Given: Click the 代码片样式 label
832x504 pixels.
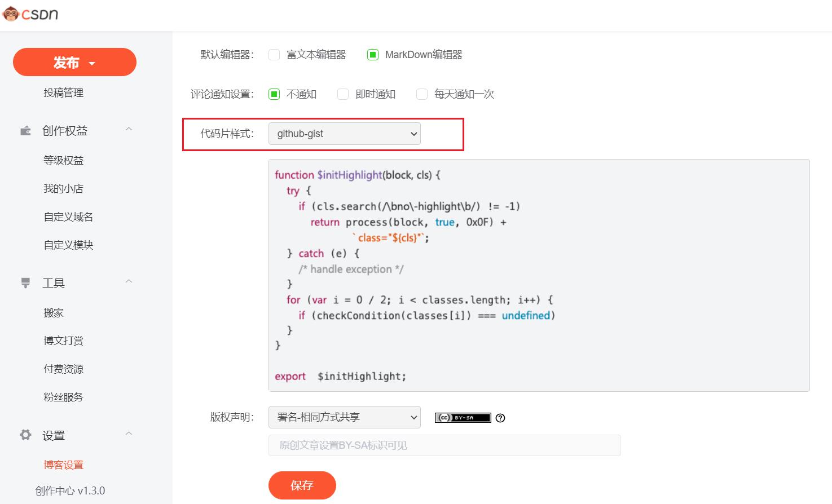Looking at the screenshot, I should pos(227,134).
